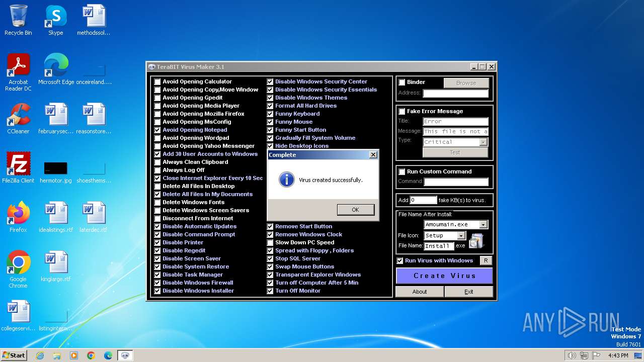Click the Test button for fake error
This screenshot has width=644, height=362.
(455, 152)
